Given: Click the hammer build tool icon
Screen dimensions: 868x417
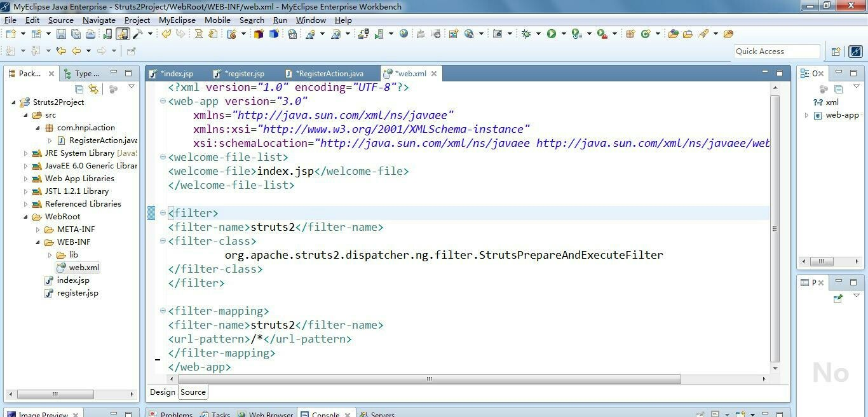Looking at the screenshot, I should [x=137, y=34].
